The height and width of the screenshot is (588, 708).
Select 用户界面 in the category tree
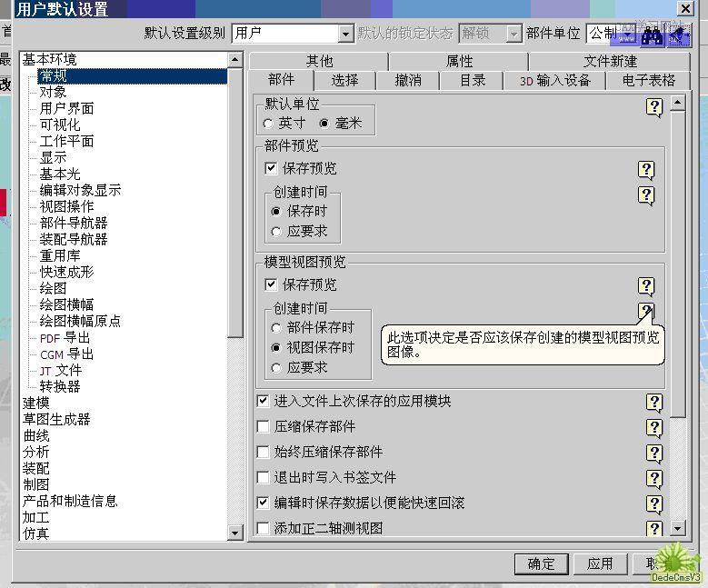66,108
